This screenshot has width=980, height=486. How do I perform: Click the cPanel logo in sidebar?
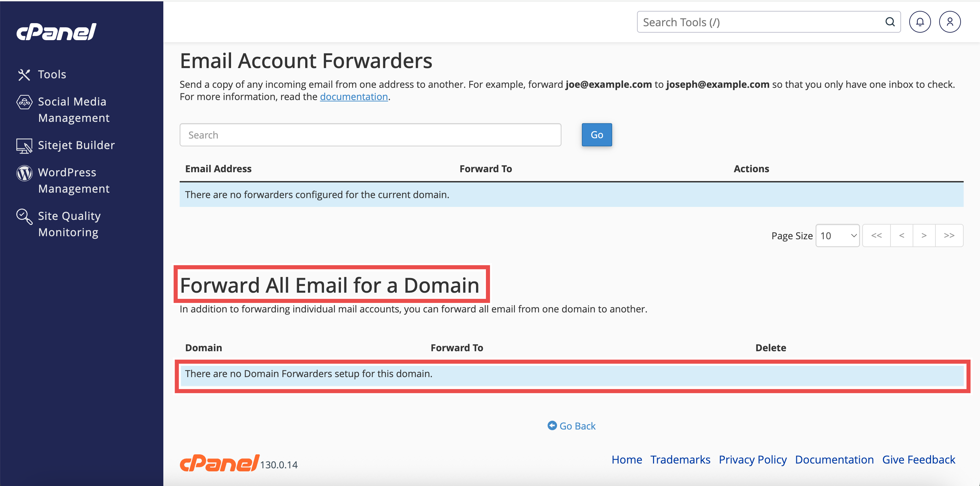[56, 32]
